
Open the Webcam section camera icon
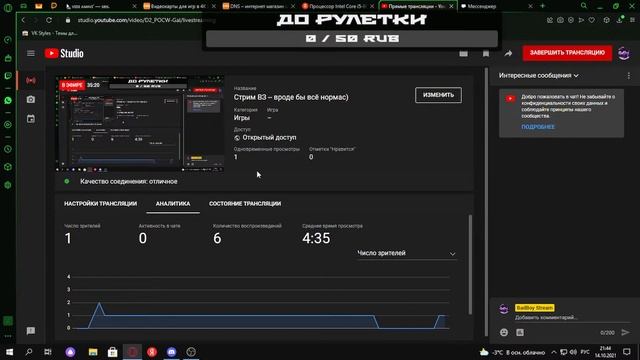tap(31, 100)
